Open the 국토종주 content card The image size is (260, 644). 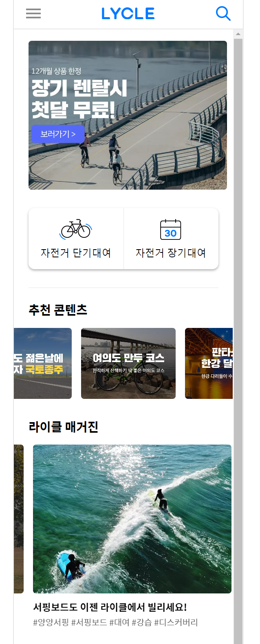[43, 363]
